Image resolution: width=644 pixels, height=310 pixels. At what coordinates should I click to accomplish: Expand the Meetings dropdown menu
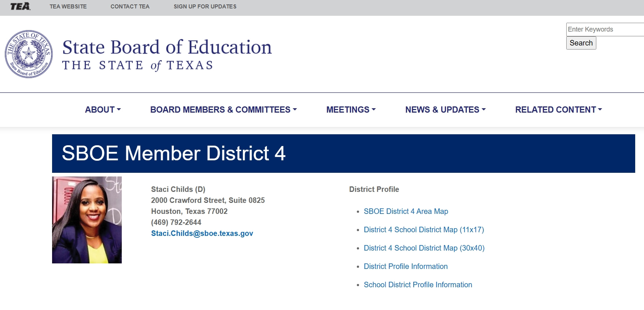point(351,110)
